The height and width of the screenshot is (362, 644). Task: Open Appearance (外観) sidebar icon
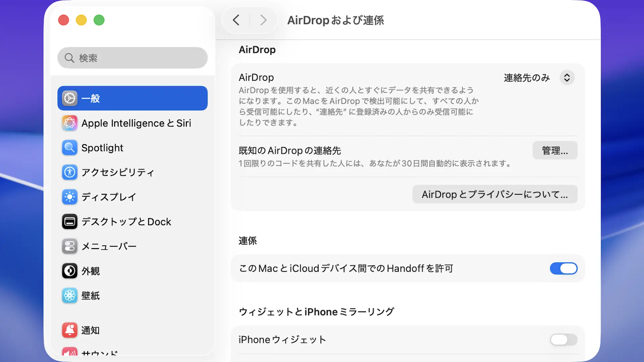coord(70,271)
